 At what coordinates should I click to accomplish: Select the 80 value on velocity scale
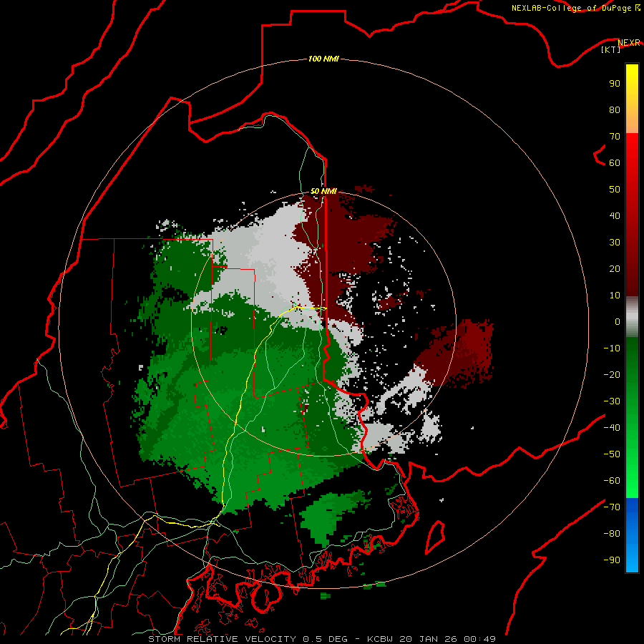point(615,110)
